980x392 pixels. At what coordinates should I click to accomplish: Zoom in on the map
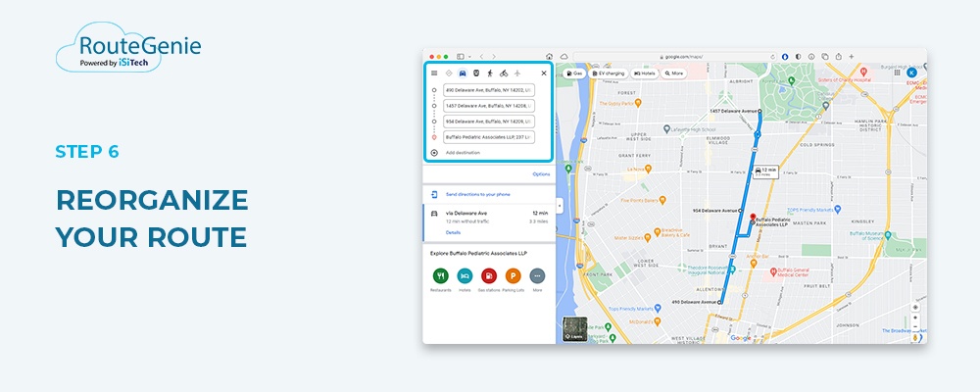915,318
